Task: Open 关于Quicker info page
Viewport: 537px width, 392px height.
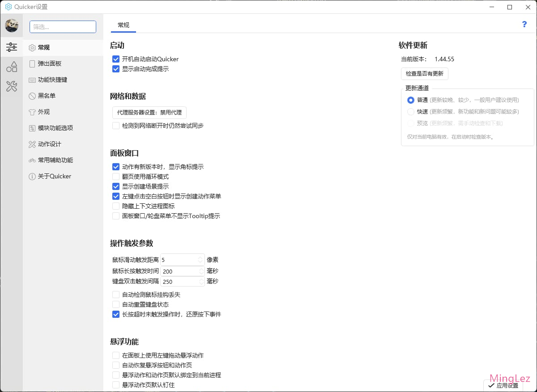Action: click(54, 176)
